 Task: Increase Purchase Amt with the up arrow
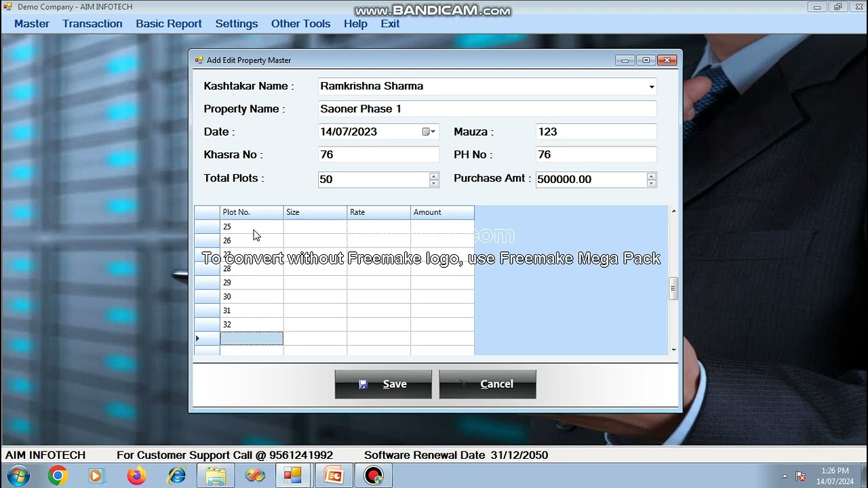[x=651, y=176]
